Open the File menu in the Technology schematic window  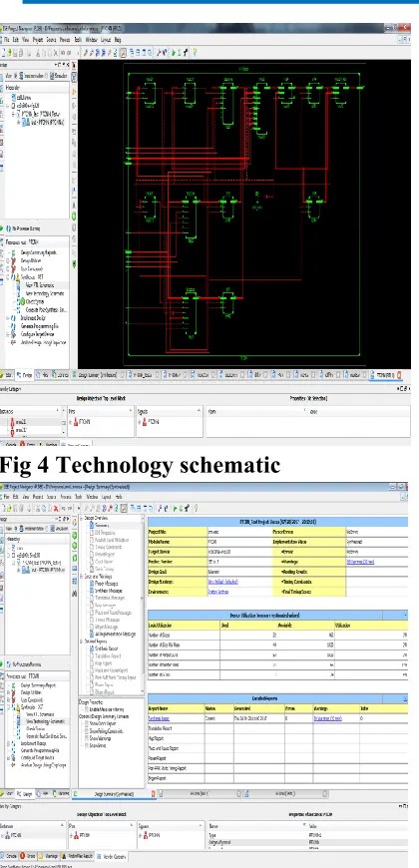pos(7,40)
